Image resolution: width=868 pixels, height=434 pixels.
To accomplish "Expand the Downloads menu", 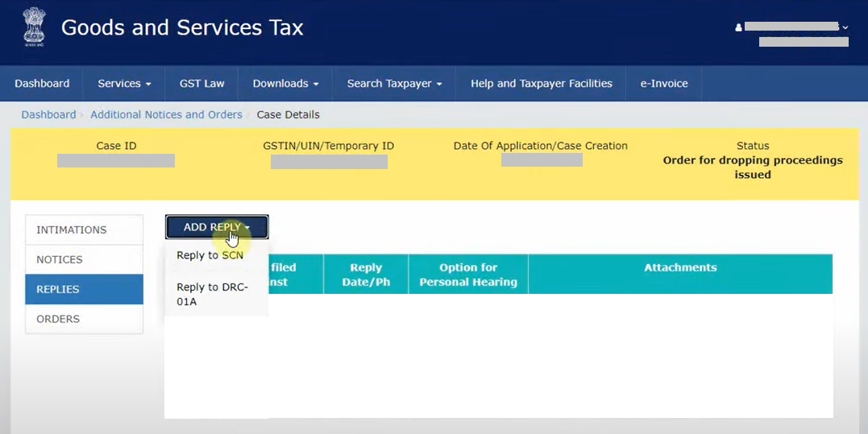I will click(285, 84).
